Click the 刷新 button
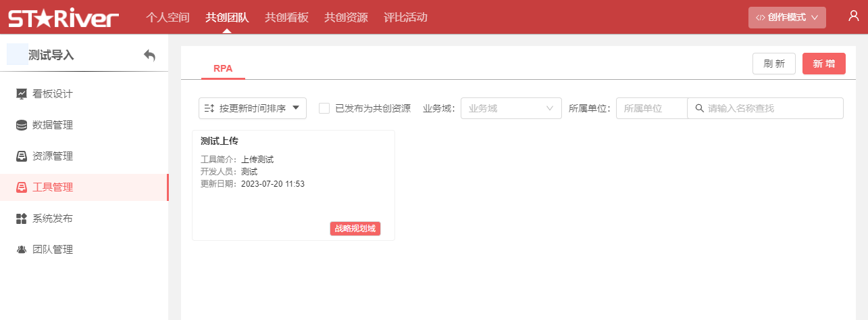Image resolution: width=868 pixels, height=320 pixels. [773, 64]
